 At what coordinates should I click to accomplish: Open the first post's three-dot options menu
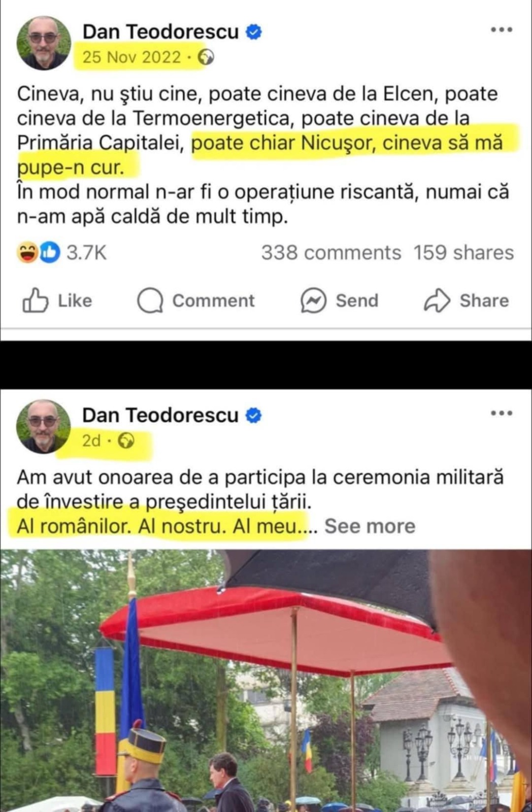pyautogui.click(x=501, y=30)
